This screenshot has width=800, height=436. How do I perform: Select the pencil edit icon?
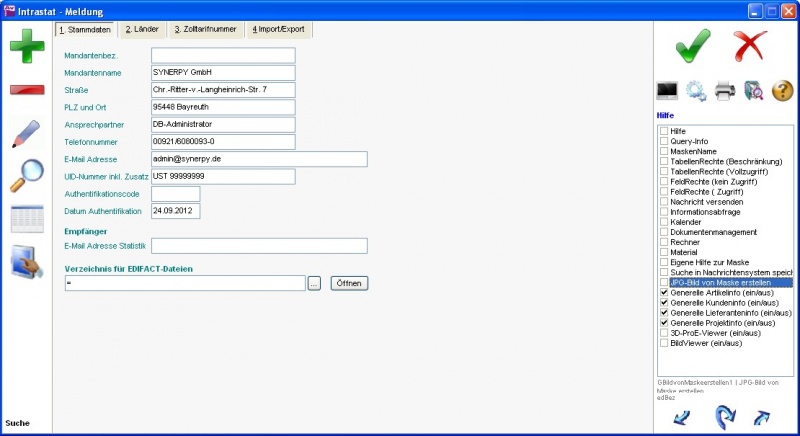coord(27,134)
